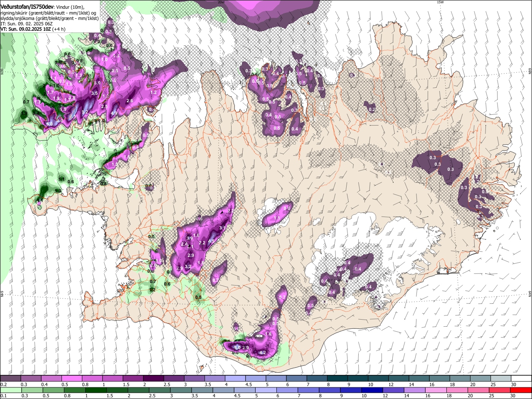Click the pale green 0.1 rain legend swatch
532x399 pixels.
10,390
